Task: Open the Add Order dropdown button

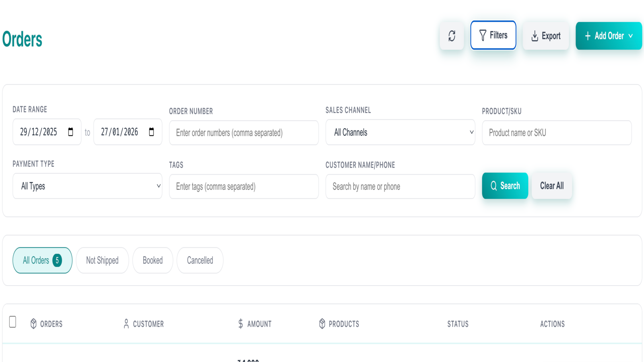Action: (x=609, y=36)
